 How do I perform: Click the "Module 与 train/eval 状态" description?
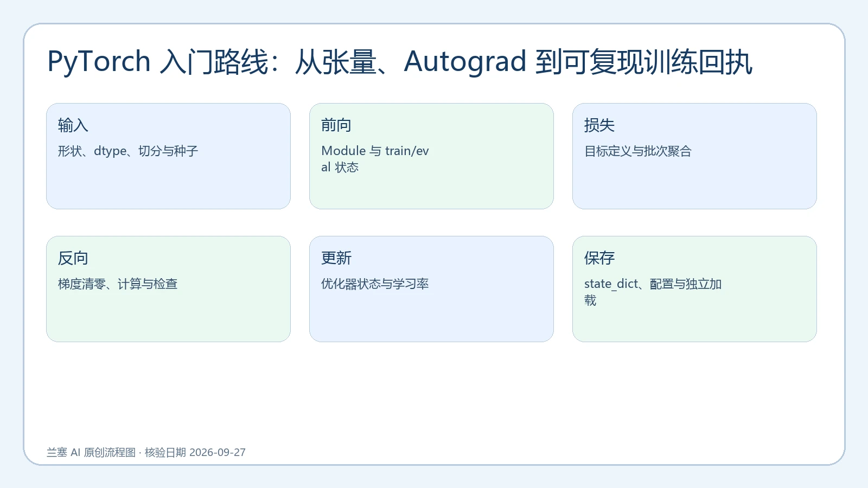click(375, 159)
